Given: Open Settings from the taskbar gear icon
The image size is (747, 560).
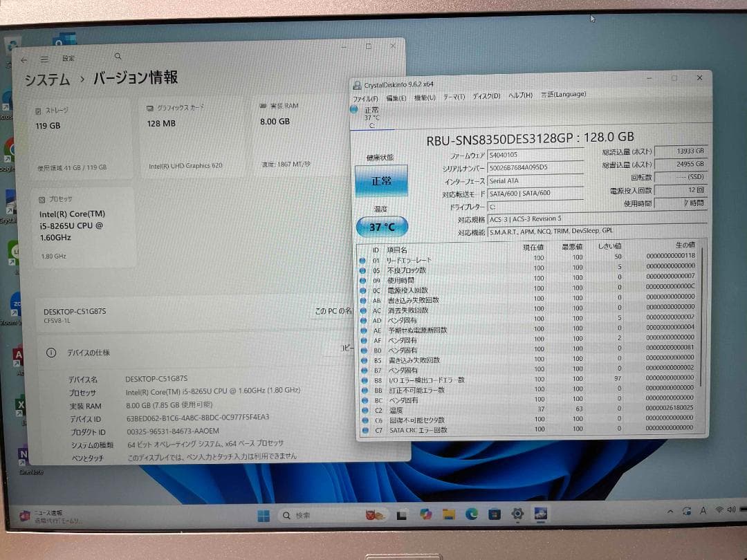Looking at the screenshot, I should click(x=517, y=514).
